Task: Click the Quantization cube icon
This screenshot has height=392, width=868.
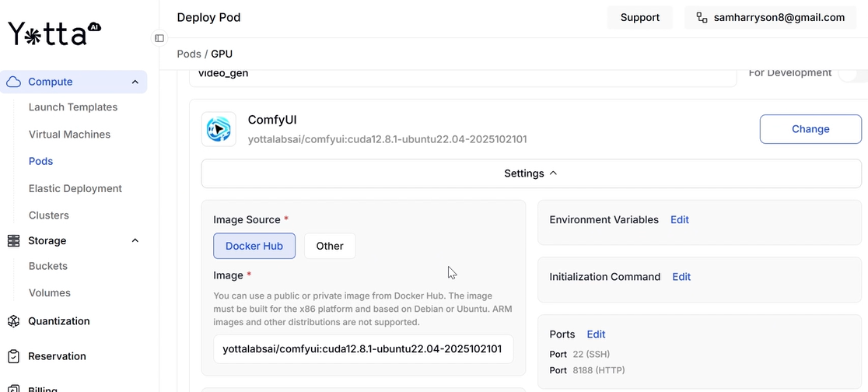Action: pyautogui.click(x=14, y=321)
